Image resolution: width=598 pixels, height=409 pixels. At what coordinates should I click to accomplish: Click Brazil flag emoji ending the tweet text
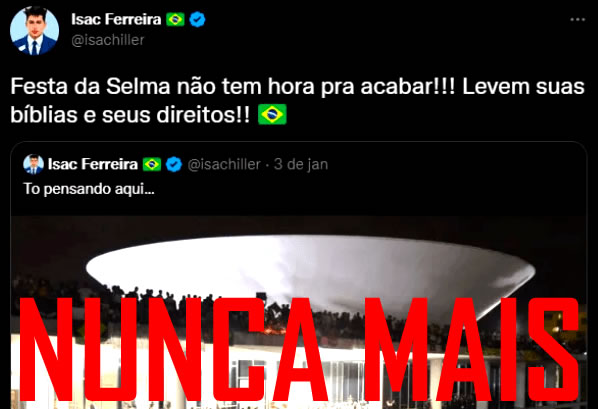pos(272,114)
